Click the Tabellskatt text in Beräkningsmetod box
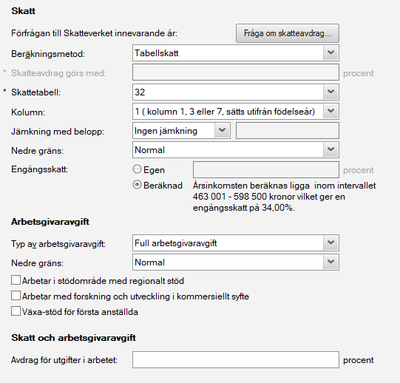The height and width of the screenshot is (383, 400). 156,53
